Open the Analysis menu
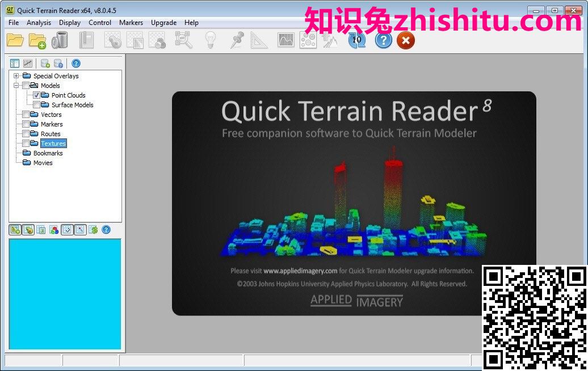The height and width of the screenshot is (371, 588). pyautogui.click(x=39, y=23)
